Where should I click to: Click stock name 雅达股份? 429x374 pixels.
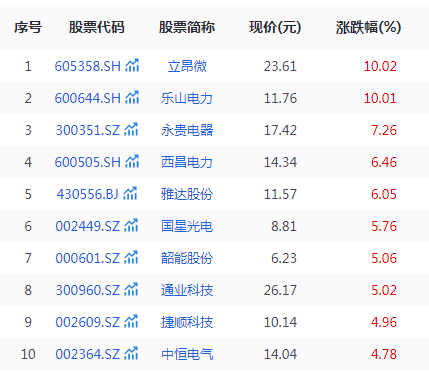[187, 194]
